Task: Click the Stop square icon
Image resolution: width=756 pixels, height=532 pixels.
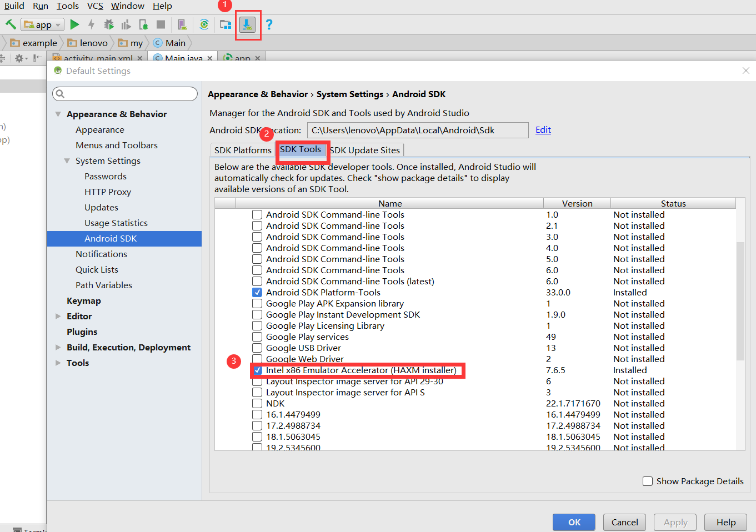Action: [161, 24]
